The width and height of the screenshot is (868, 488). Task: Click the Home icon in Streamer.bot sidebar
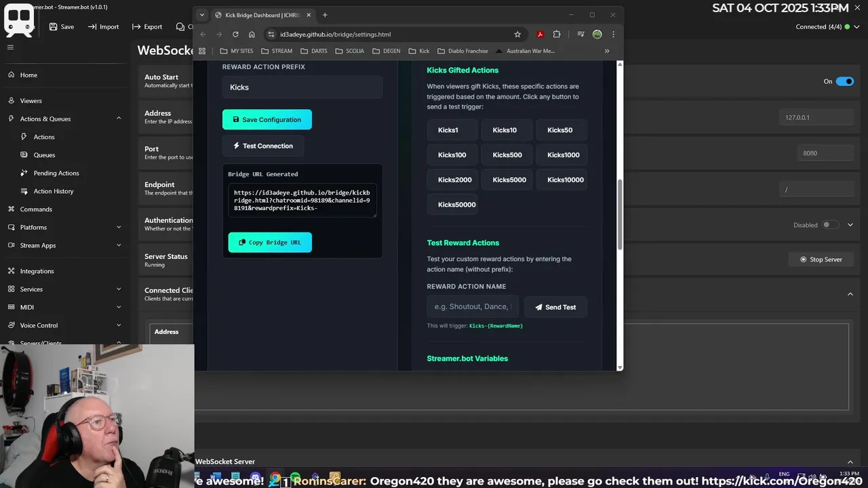pyautogui.click(x=11, y=75)
